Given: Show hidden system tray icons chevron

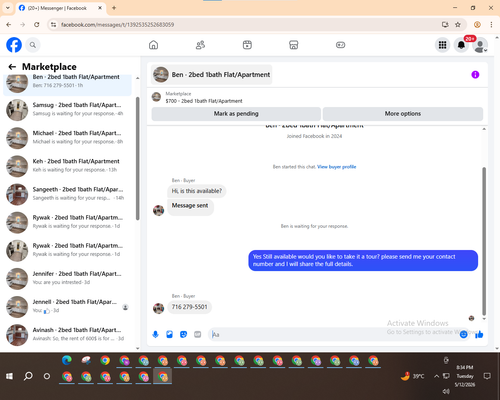Looking at the screenshot, I should [x=436, y=376].
